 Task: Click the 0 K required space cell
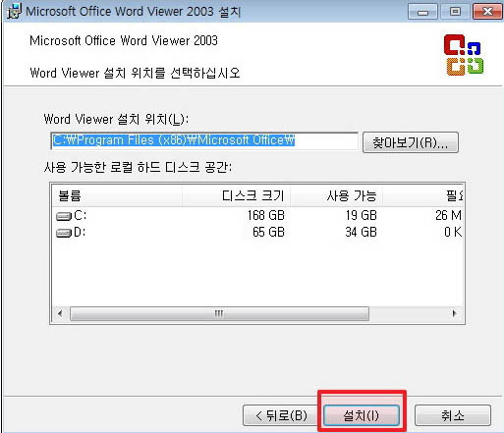click(x=453, y=232)
